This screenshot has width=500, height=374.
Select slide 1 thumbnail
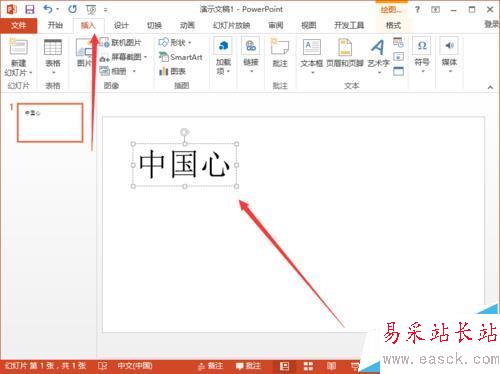tap(50, 123)
